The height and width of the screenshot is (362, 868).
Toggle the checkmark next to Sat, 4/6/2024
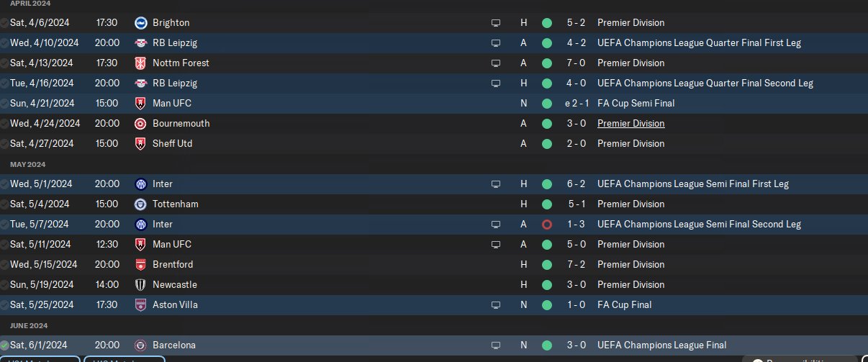5,23
